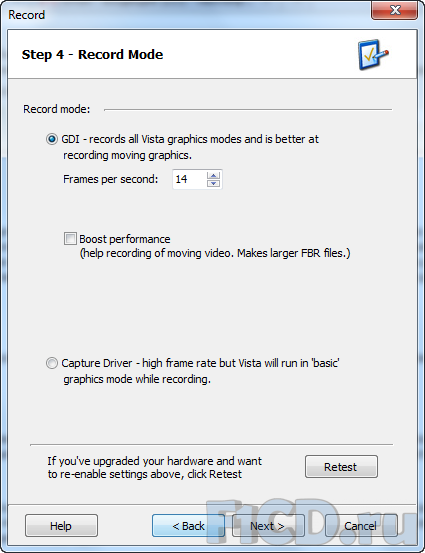
Task: Click the Retest button
Action: coord(341,467)
